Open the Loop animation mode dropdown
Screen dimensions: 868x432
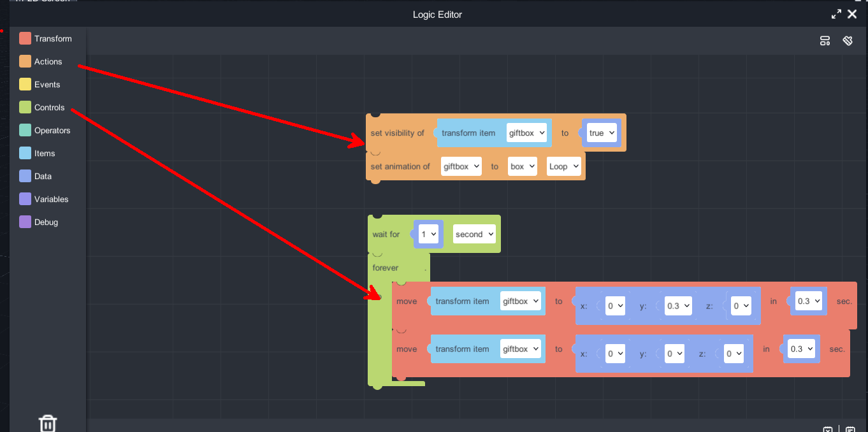point(564,166)
